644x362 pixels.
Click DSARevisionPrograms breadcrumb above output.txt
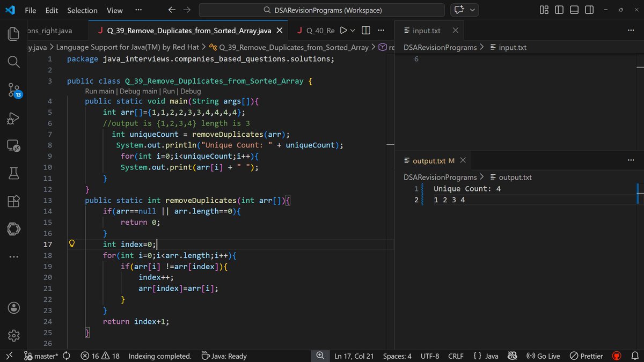440,177
